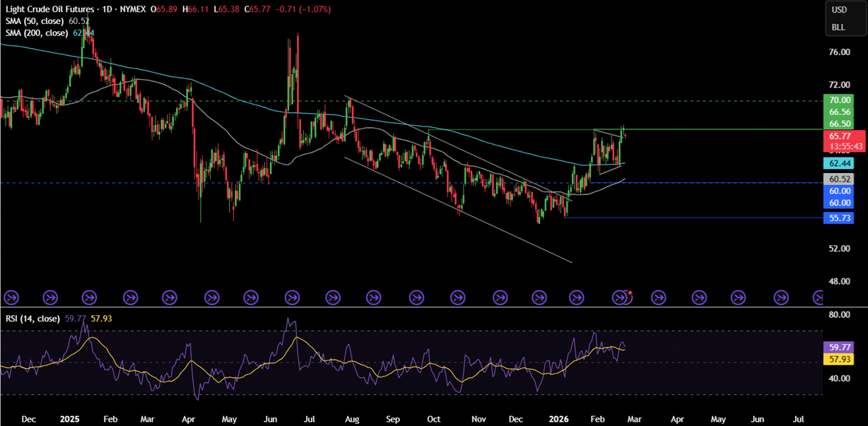Image resolution: width=868 pixels, height=426 pixels.
Task: Open the rollover icon with red dot
Action: (621, 297)
